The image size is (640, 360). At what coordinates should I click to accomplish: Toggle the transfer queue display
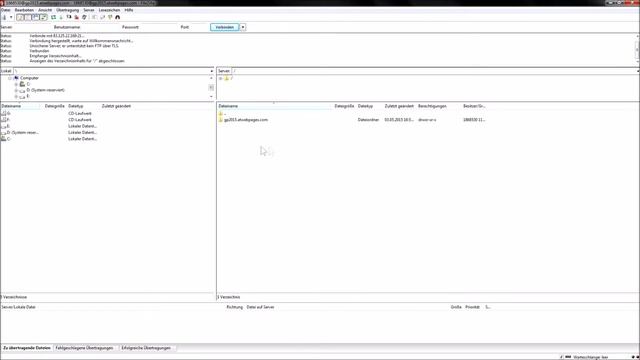pyautogui.click(x=43, y=17)
